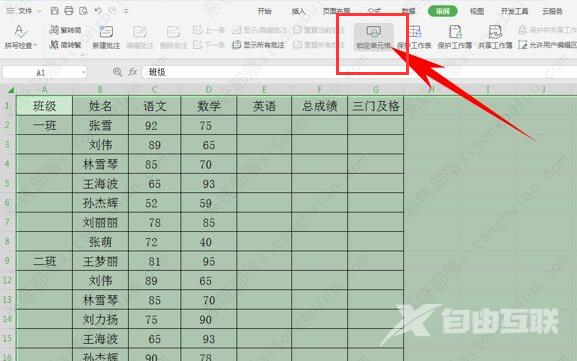Click the formula bar containing 班级
The width and height of the screenshot is (577, 361).
[359, 72]
